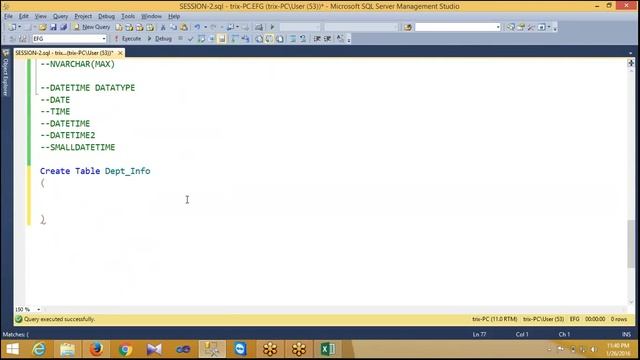Expand the Undo history dropdown arrow
Image resolution: width=640 pixels, height=360 pixels.
click(205, 27)
